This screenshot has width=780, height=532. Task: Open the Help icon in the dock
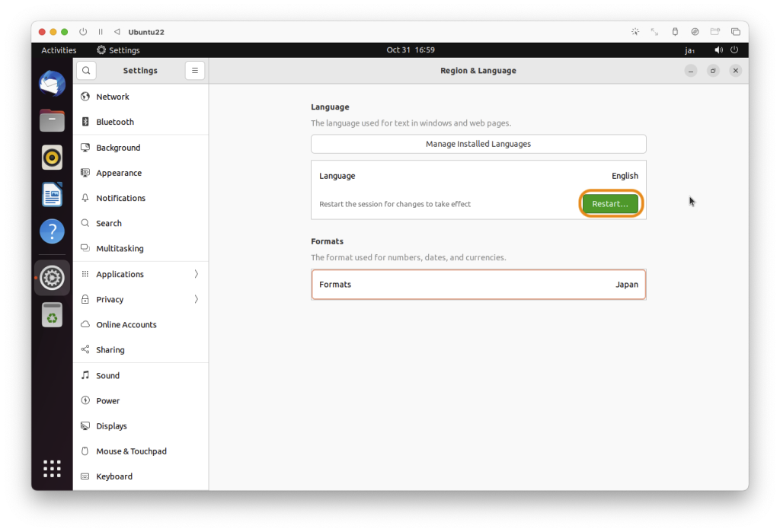53,231
